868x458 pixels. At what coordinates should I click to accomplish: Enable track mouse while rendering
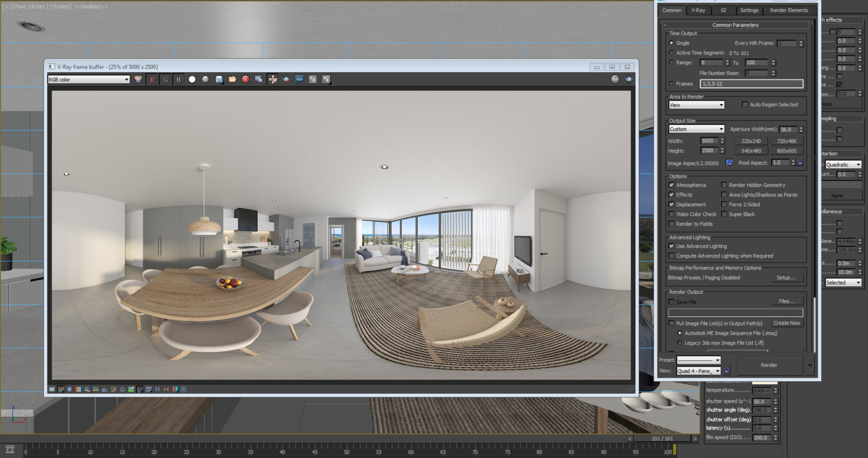(x=273, y=79)
